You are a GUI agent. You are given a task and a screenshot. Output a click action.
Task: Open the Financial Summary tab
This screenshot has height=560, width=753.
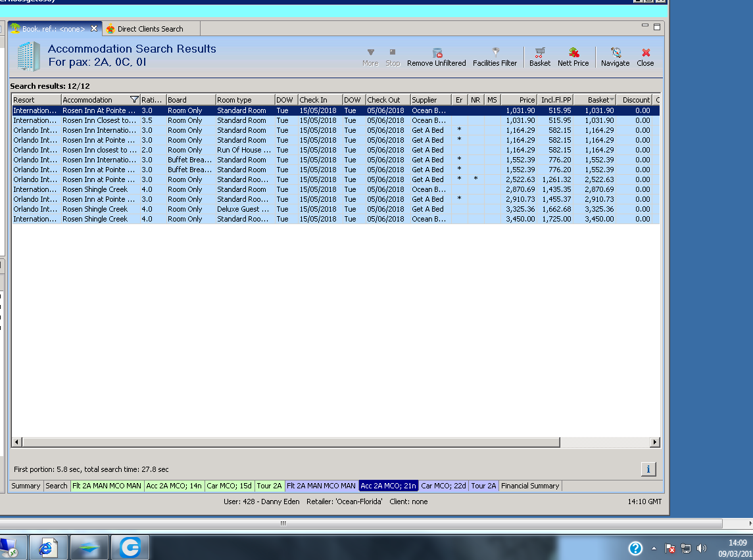point(529,486)
